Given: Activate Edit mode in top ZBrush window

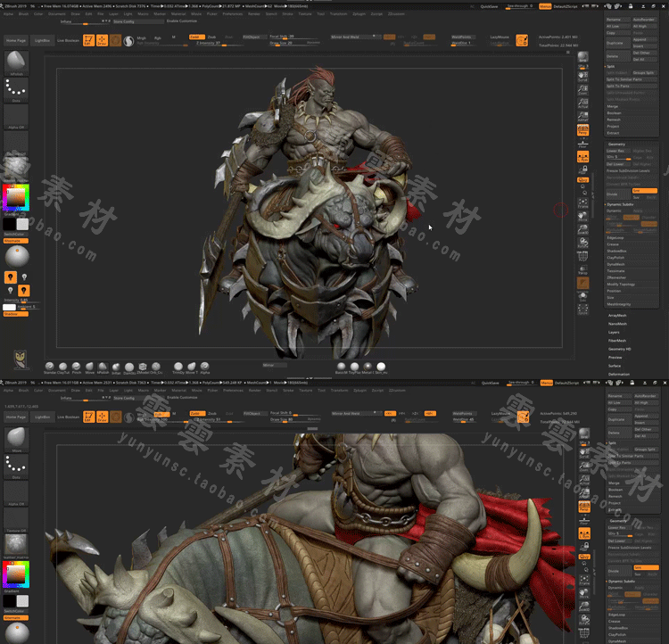Looking at the screenshot, I should [x=88, y=40].
